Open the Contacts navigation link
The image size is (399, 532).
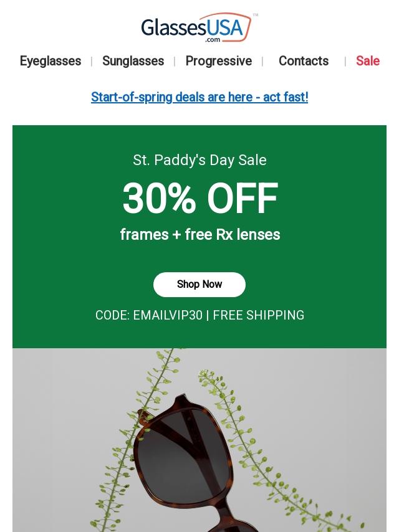304,61
